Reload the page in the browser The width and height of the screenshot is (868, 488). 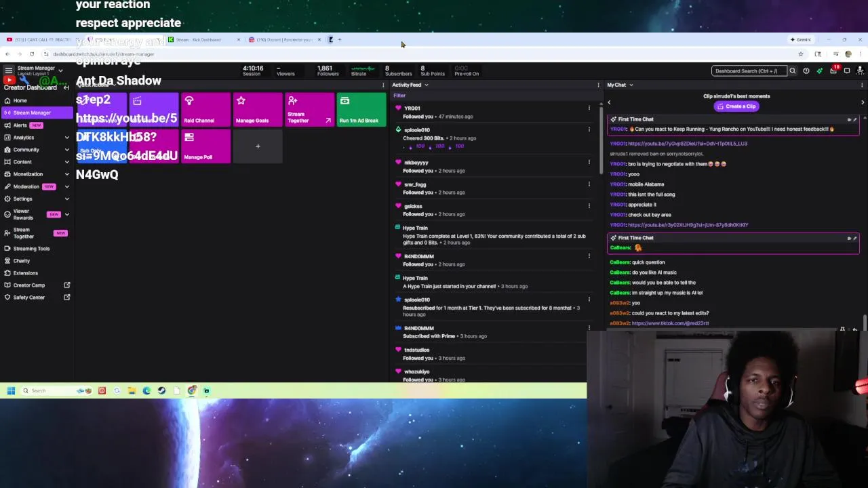pyautogui.click(x=31, y=54)
